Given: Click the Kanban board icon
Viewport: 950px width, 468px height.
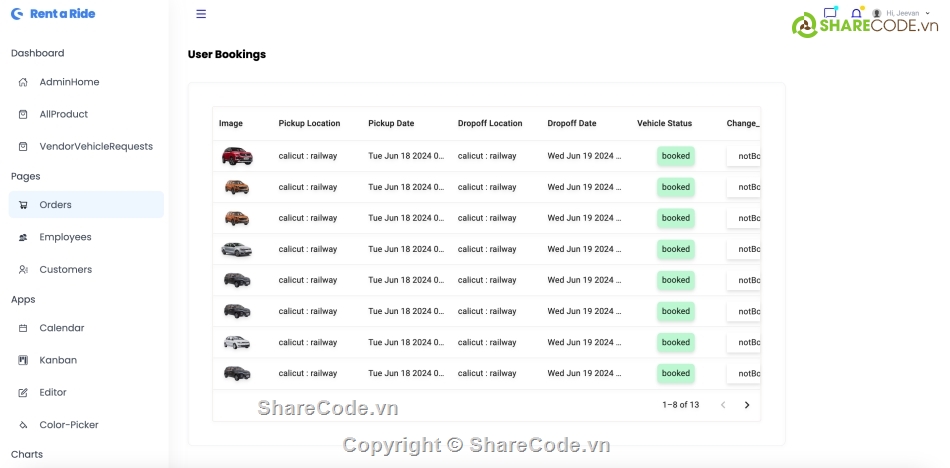Looking at the screenshot, I should tap(23, 360).
